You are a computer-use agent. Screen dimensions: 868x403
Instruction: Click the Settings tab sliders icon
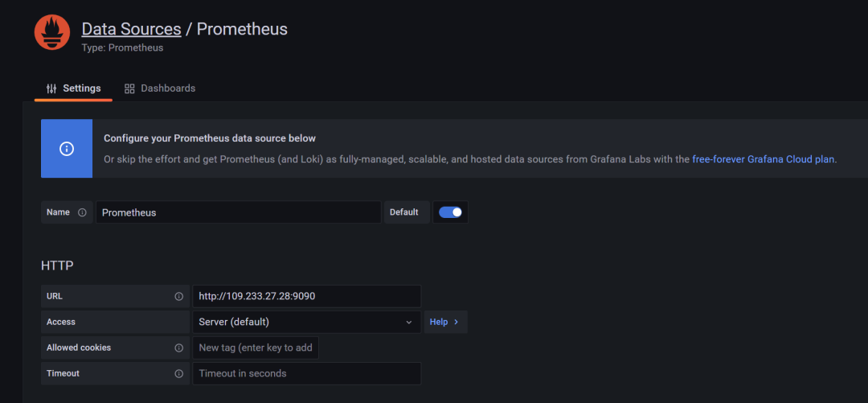(x=51, y=88)
